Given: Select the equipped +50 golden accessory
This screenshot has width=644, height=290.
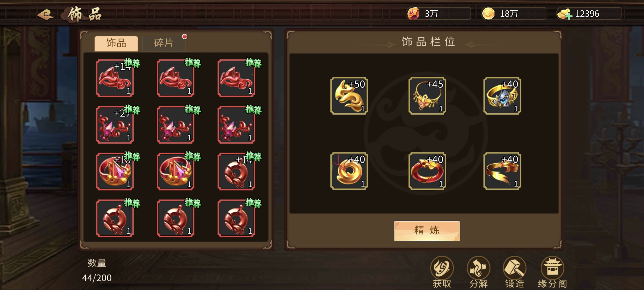Looking at the screenshot, I should [x=349, y=96].
